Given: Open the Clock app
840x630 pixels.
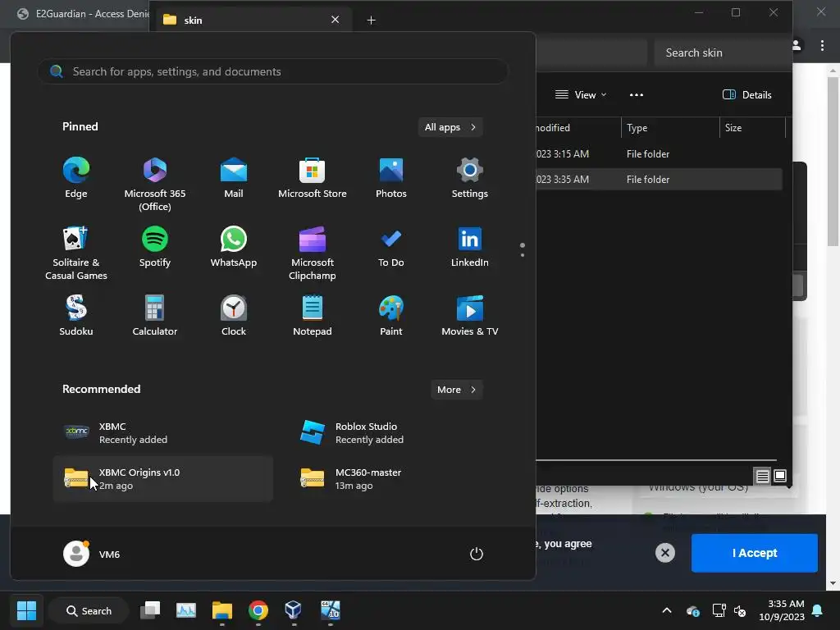Looking at the screenshot, I should click(x=234, y=316).
